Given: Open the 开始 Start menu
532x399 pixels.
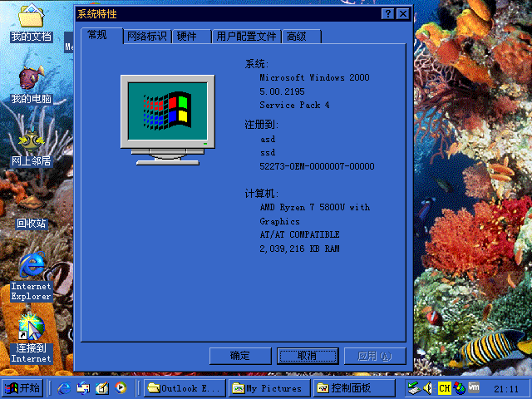Looking at the screenshot, I should [x=22, y=388].
